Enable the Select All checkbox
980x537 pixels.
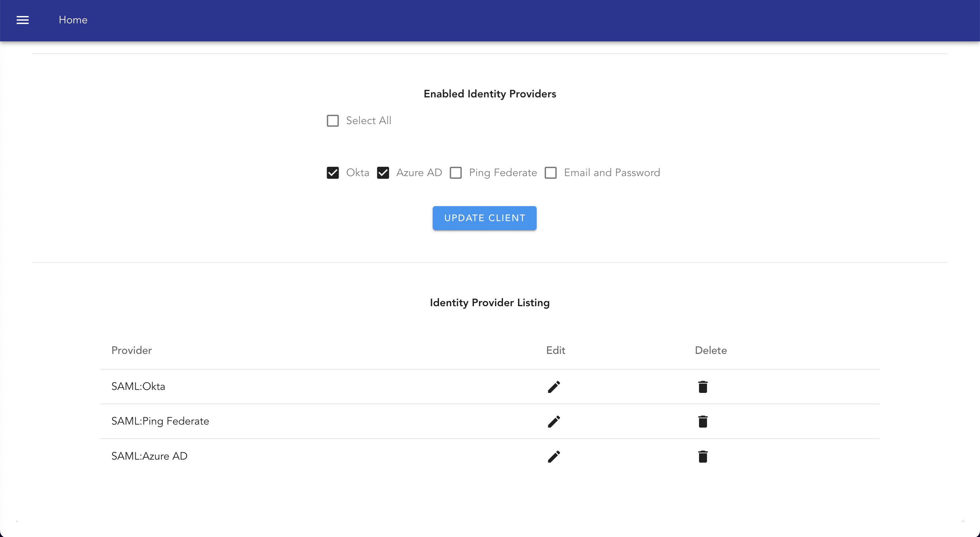(x=333, y=120)
